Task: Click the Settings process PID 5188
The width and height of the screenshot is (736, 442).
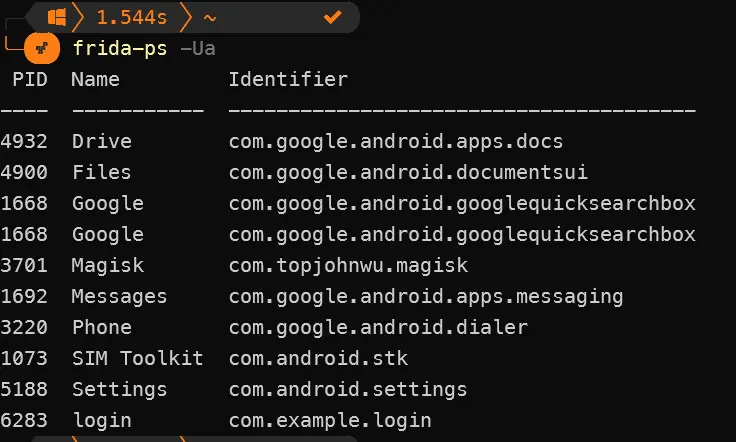Action: [x=24, y=389]
